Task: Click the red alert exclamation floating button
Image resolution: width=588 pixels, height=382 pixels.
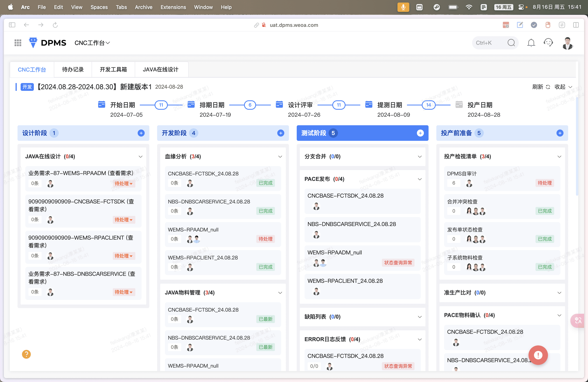Action: pyautogui.click(x=538, y=355)
